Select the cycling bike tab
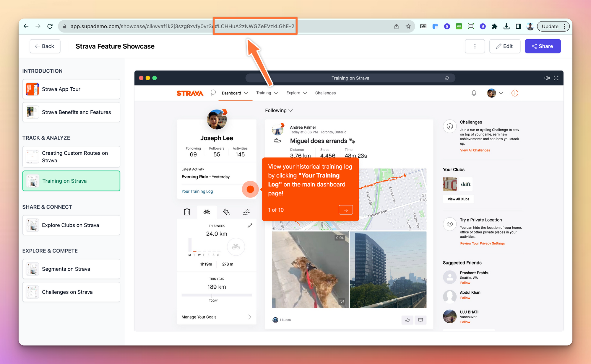Viewport: 591px width, 364px height. coord(207,212)
